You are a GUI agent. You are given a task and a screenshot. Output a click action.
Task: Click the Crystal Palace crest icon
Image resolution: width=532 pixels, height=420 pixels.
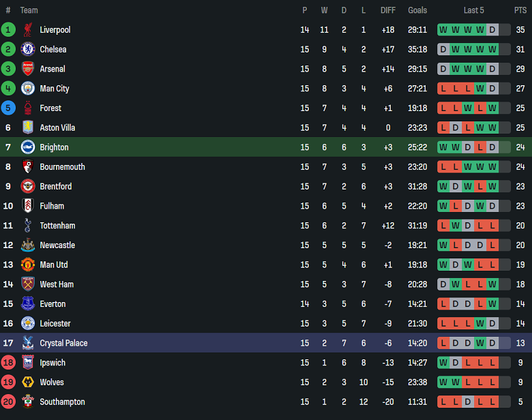(28, 343)
